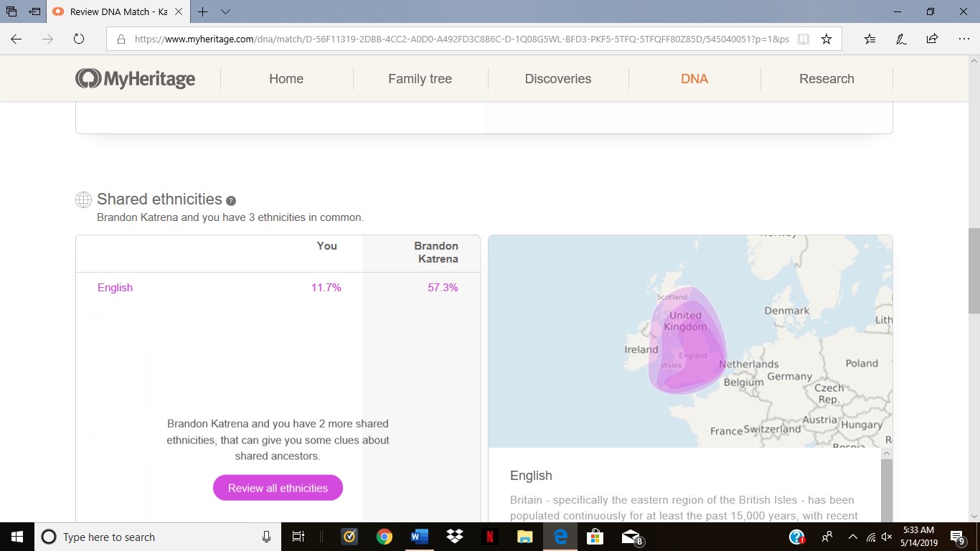Select the English ethnicity row
Screen dimensions: 980x551
tap(278, 288)
